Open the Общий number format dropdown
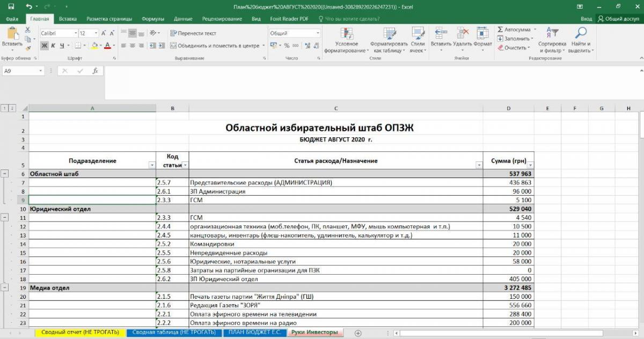The height and width of the screenshot is (339, 644). coord(318,33)
